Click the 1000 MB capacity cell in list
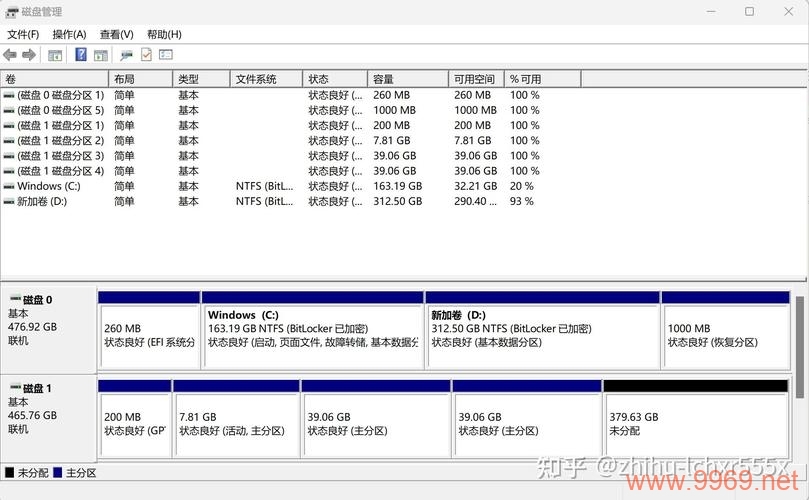The image size is (809, 500). coord(394,110)
